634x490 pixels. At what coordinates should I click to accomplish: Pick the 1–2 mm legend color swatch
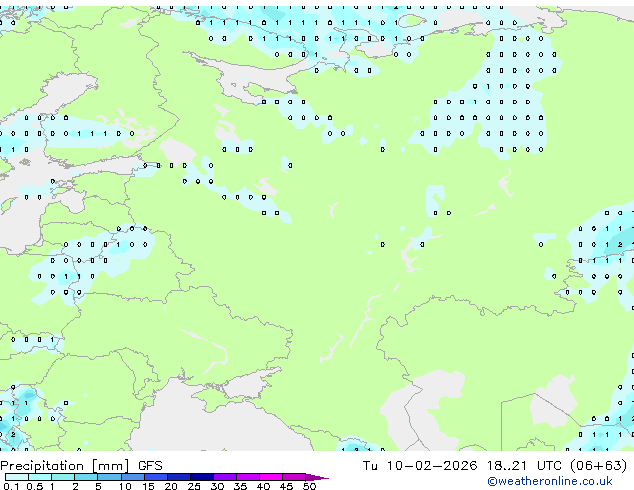[63, 477]
